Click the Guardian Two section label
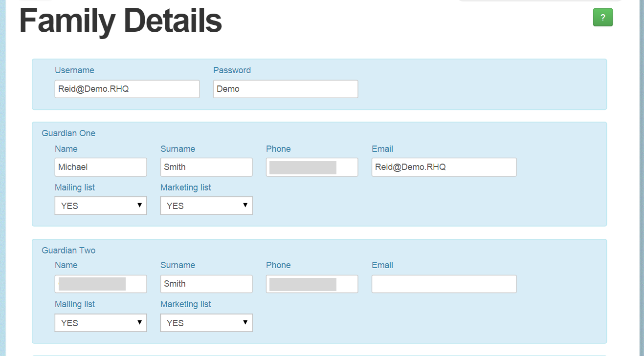The width and height of the screenshot is (644, 356). 68,251
